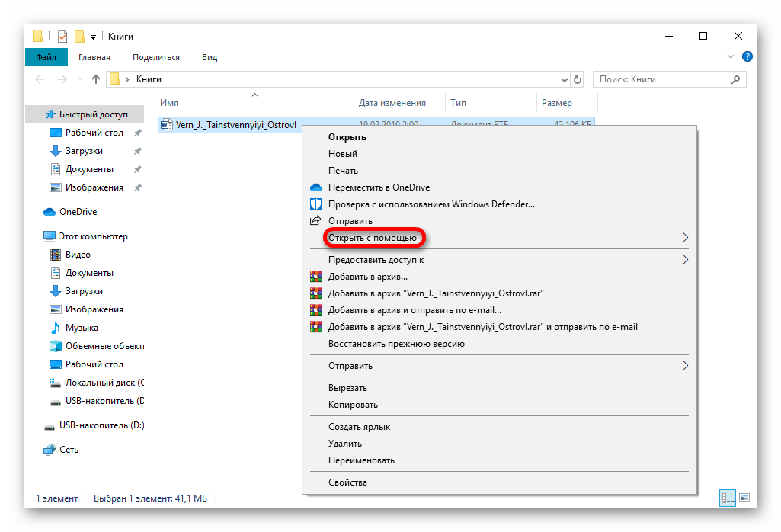The height and width of the screenshot is (532, 781).
Task: Click the Music note icon in navigation pane
Action: (55, 328)
